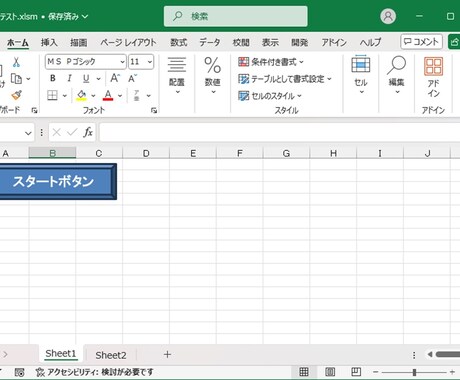Click アクセシビリティ: 検討が必要です status

(95, 372)
